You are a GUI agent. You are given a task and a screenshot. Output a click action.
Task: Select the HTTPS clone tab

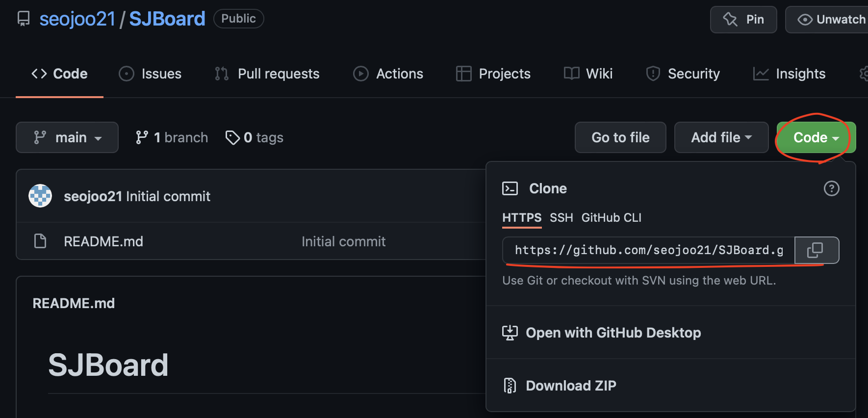(522, 218)
